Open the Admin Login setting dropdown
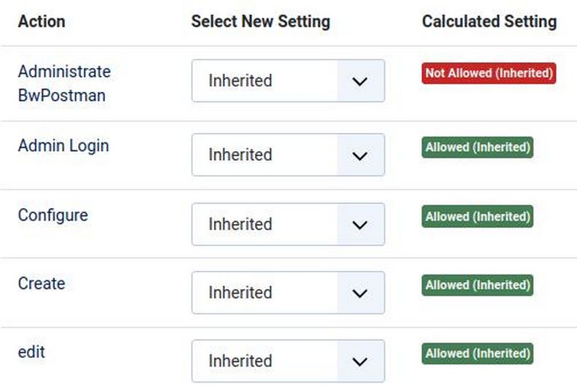Image resolution: width=577 pixels, height=392 pixels. [288, 155]
